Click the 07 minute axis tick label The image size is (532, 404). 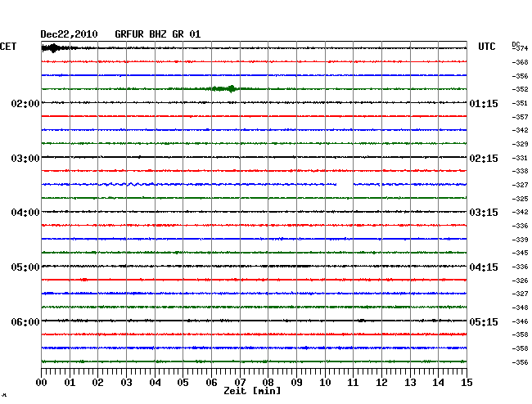(240, 383)
